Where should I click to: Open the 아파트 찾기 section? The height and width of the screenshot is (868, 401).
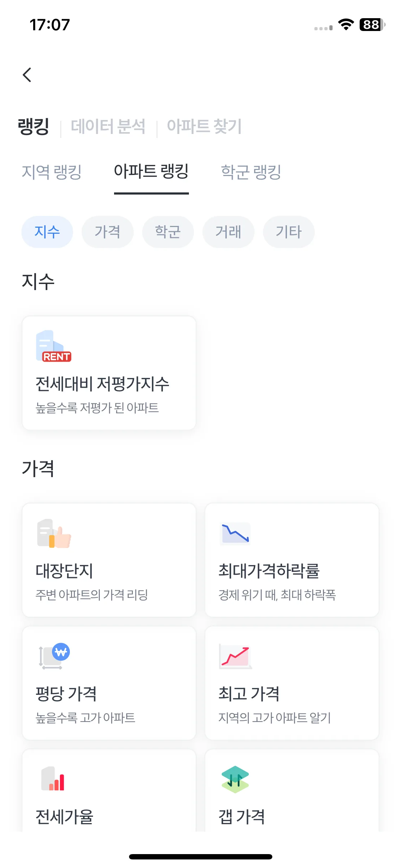point(204,126)
